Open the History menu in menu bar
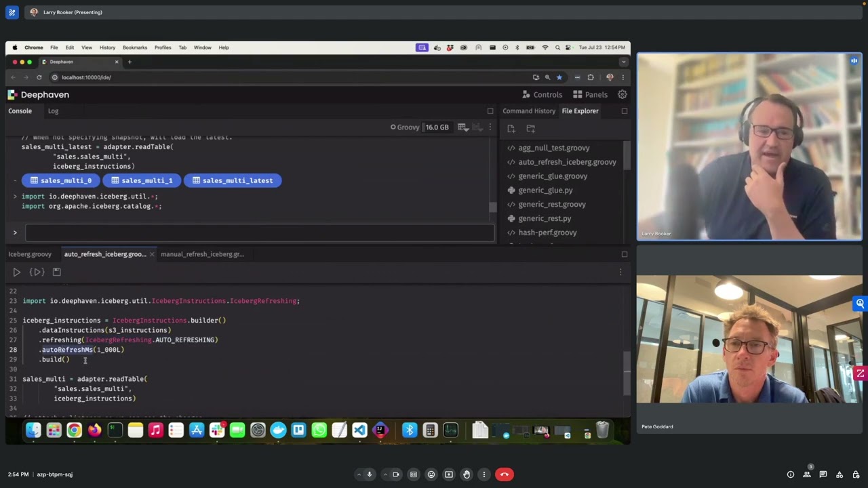This screenshot has width=868, height=488. tap(107, 47)
